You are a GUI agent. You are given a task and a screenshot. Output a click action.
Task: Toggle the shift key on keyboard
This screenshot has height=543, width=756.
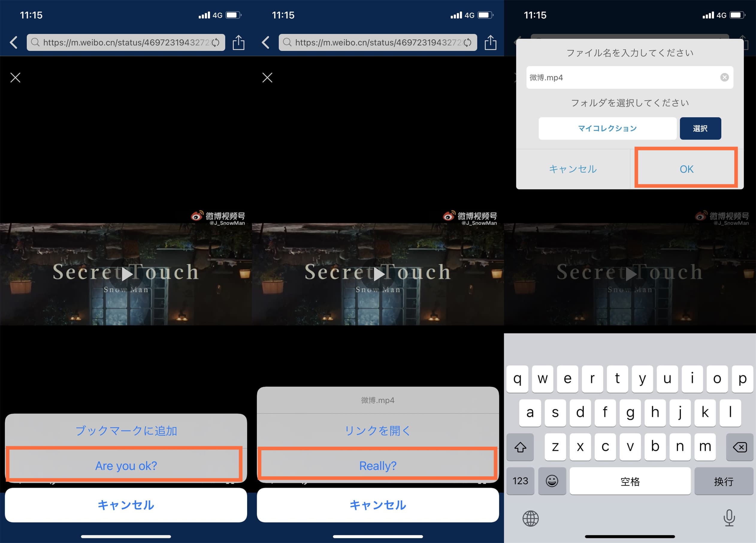click(520, 447)
